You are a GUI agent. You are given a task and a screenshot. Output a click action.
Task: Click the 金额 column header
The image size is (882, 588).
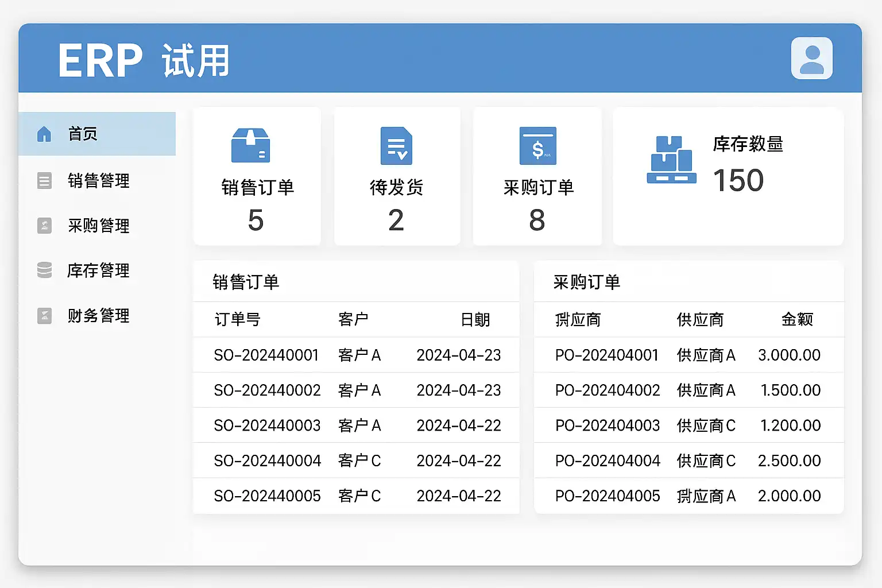[x=797, y=319]
